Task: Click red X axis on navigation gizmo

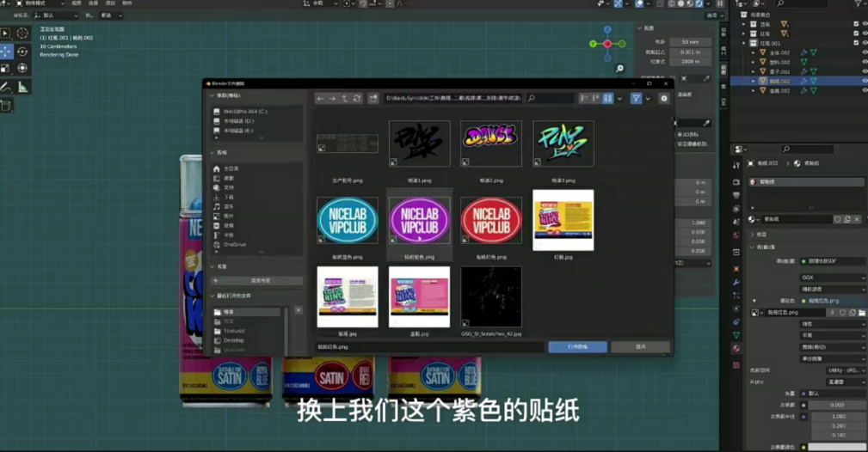Action: (607, 44)
